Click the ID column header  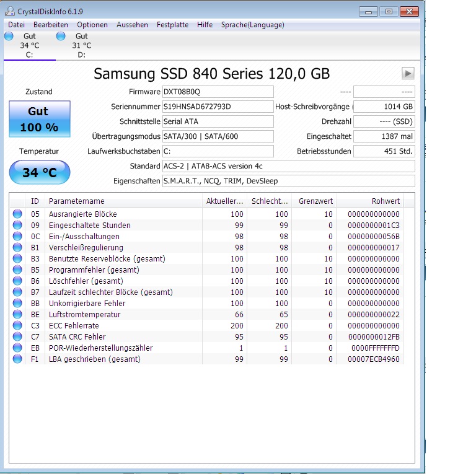35,201
